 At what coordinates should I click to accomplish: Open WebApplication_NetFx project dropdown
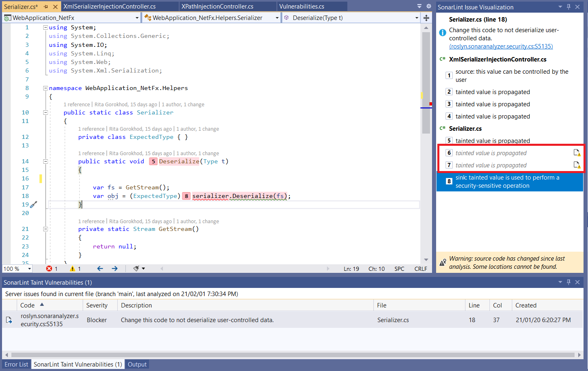point(72,18)
